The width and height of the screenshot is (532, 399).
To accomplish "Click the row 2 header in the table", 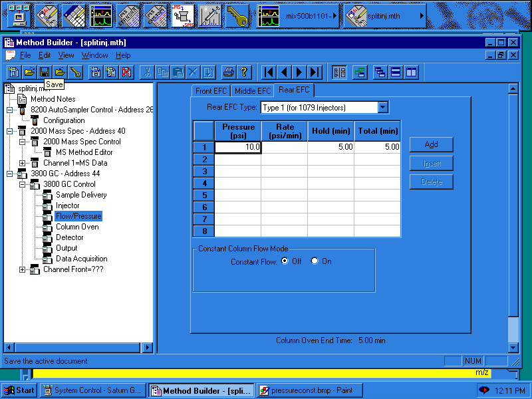I will pyautogui.click(x=204, y=160).
